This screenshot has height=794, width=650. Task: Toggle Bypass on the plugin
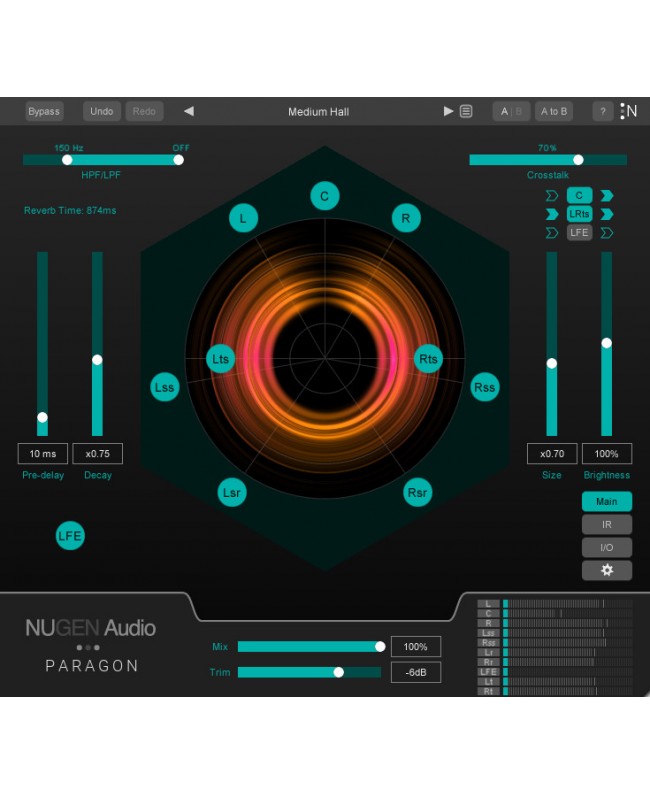coord(44,111)
